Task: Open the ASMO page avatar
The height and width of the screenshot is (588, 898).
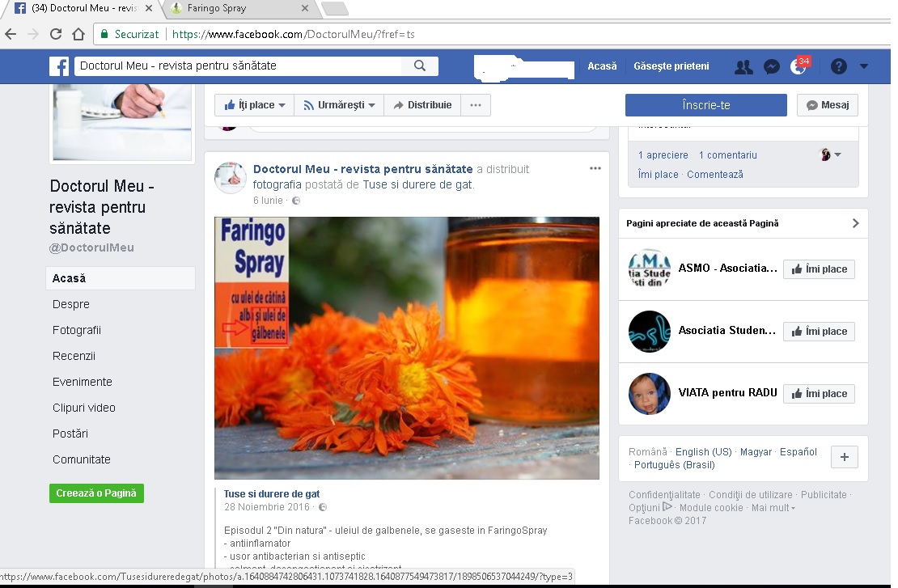Action: click(x=650, y=269)
